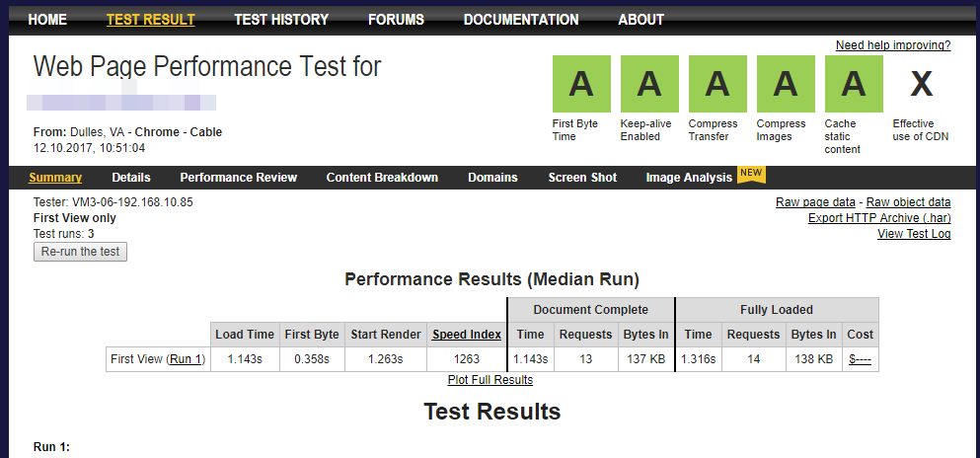Image resolution: width=980 pixels, height=458 pixels.
Task: Click the CDN grade X icon
Action: point(921,85)
